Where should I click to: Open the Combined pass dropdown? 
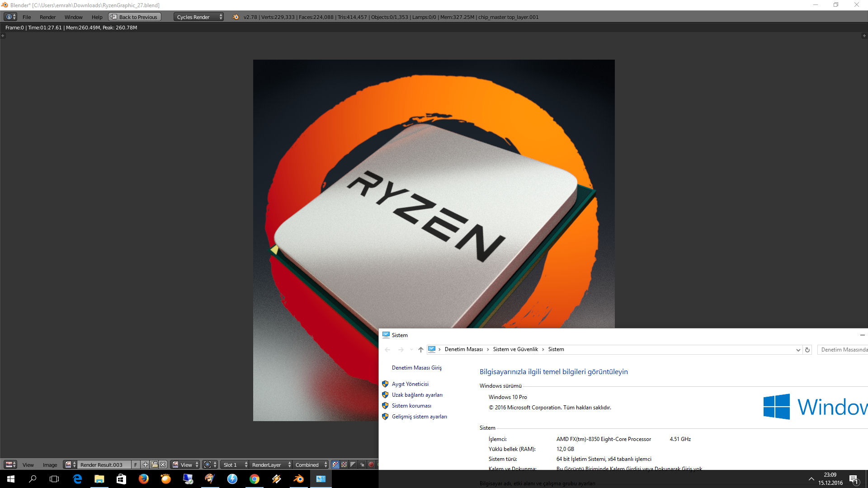311,465
